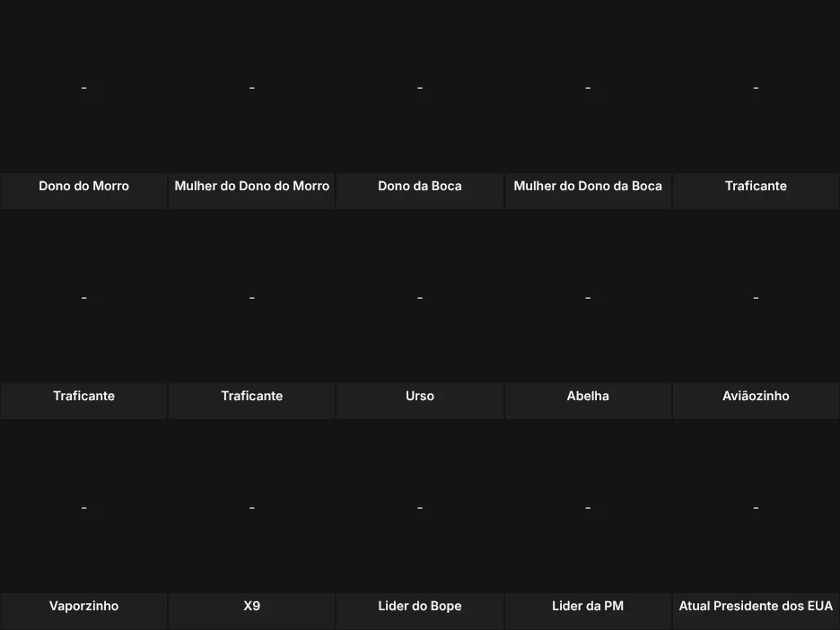Select the Dono do Morro label
The image size is (840, 630).
(83, 186)
